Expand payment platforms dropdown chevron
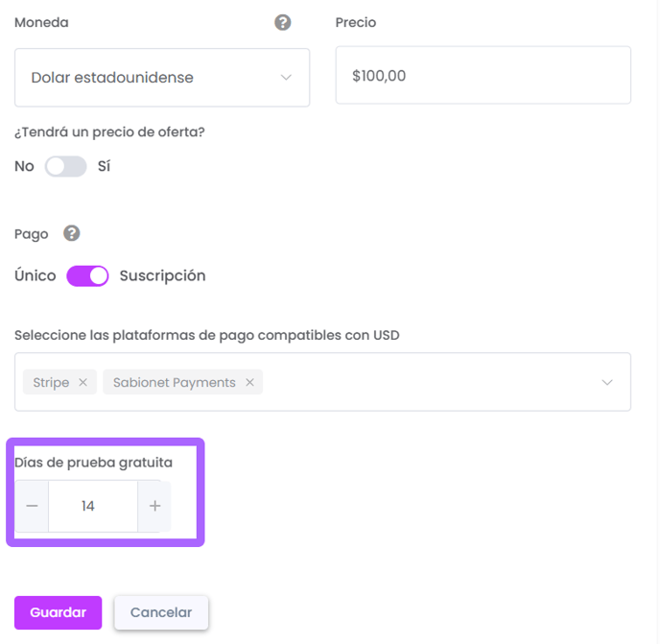This screenshot has width=660, height=644. pyautogui.click(x=607, y=382)
